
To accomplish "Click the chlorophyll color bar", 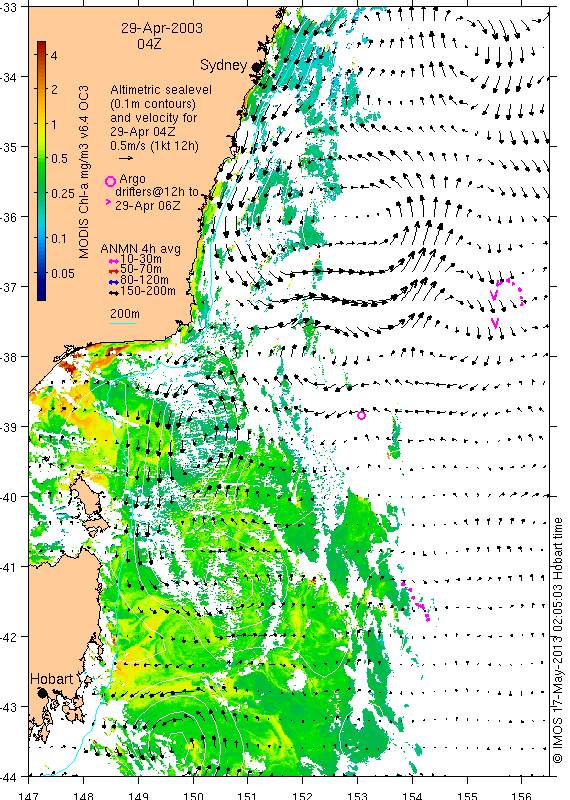I will (x=41, y=170).
